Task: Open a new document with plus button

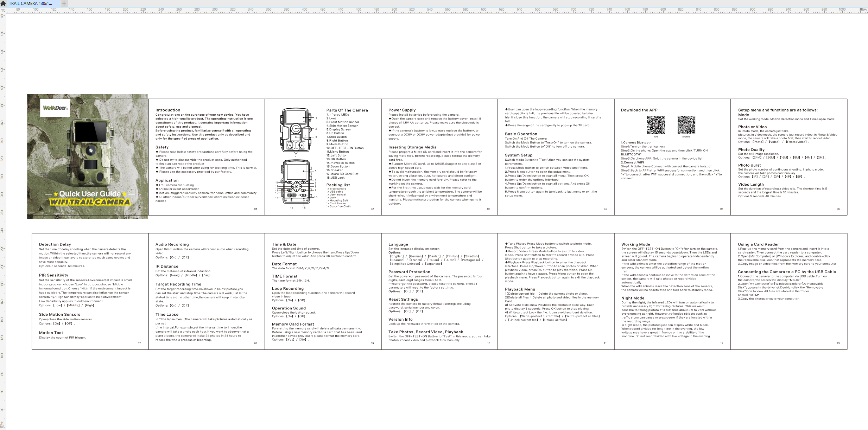Action: point(64,4)
